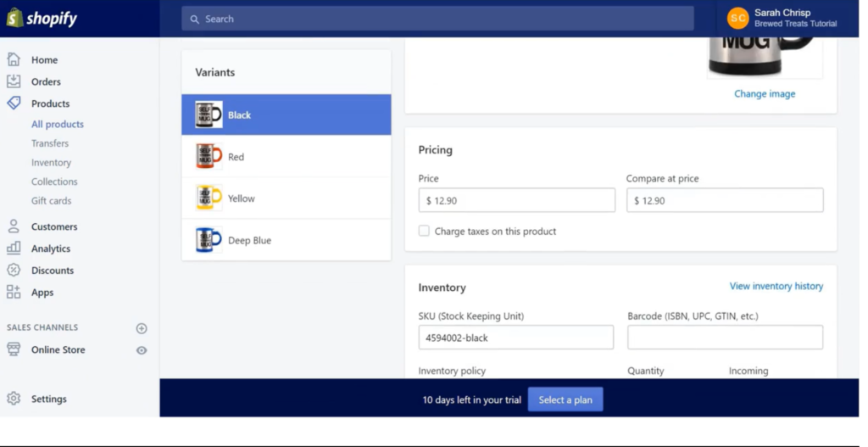View Online Store with eye icon
The width and height of the screenshot is (868, 447).
tap(142, 350)
